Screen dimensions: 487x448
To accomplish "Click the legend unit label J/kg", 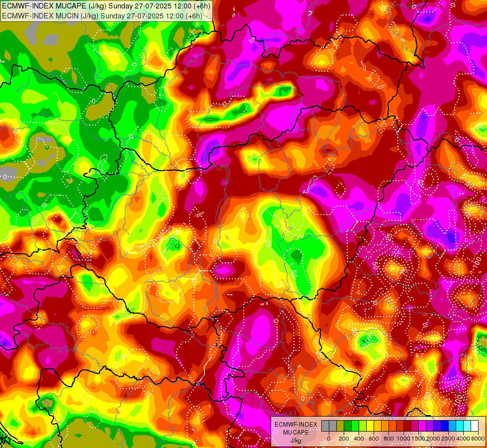I will tap(295, 441).
